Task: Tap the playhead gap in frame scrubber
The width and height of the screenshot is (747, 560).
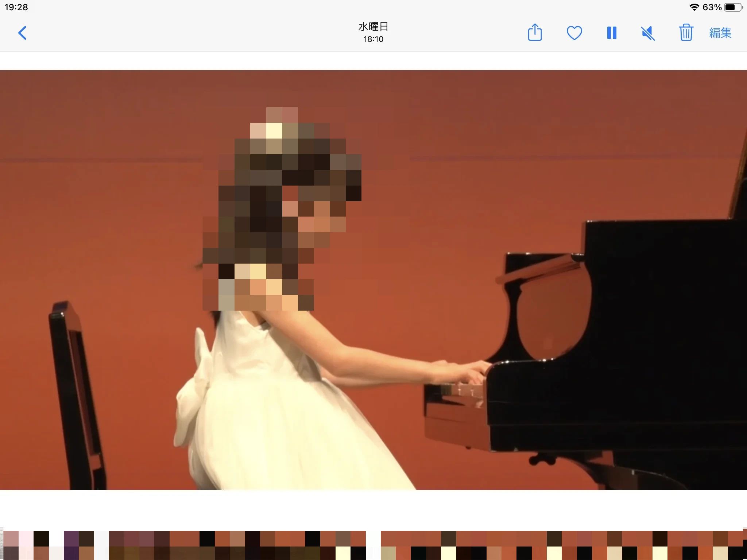Action: [x=373, y=545]
